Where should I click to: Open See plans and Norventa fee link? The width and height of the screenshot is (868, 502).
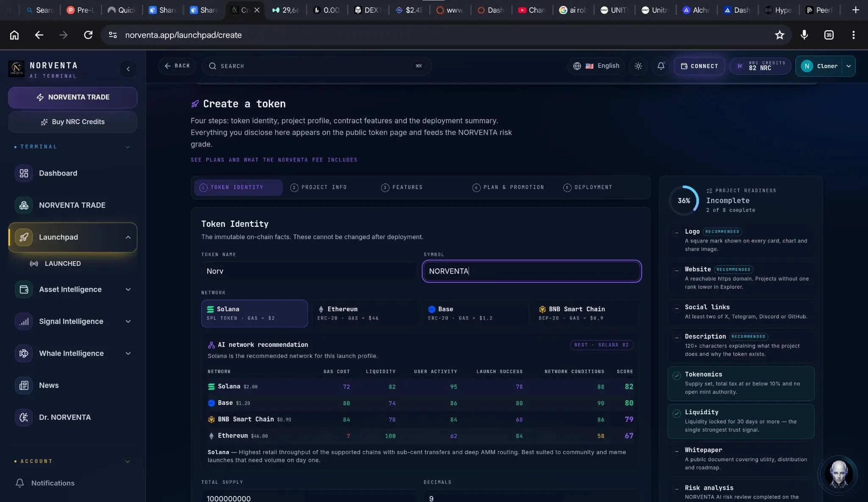pyautogui.click(x=274, y=160)
